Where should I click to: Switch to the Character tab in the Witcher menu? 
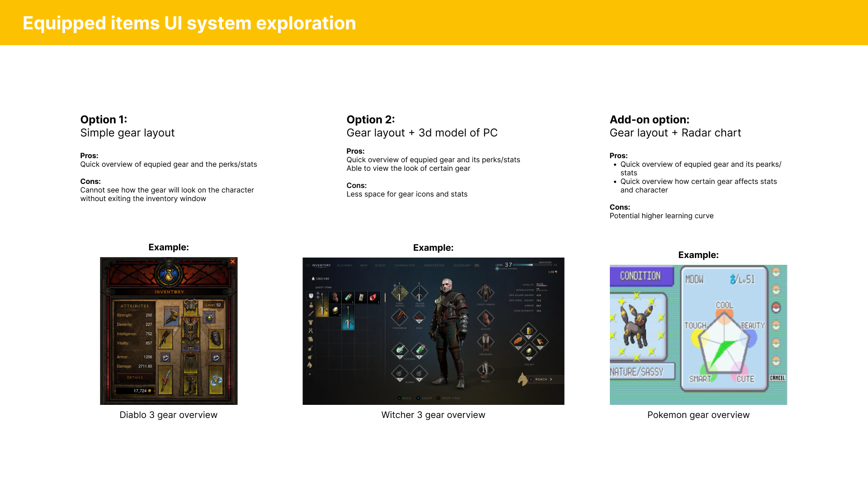[x=405, y=266]
